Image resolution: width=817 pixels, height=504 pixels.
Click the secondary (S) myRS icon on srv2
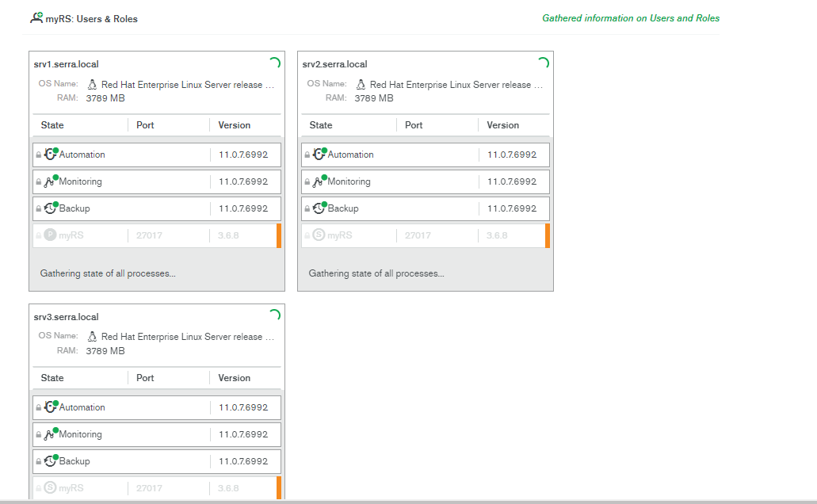click(x=319, y=235)
